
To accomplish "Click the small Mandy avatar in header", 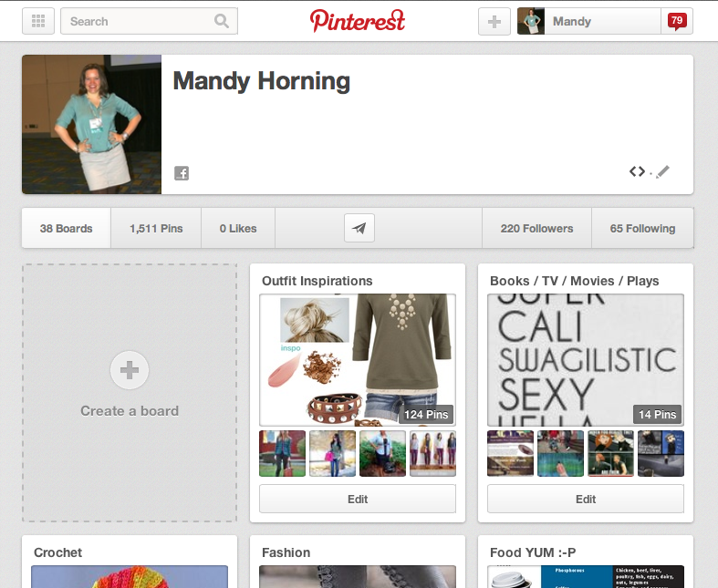I will pyautogui.click(x=531, y=21).
